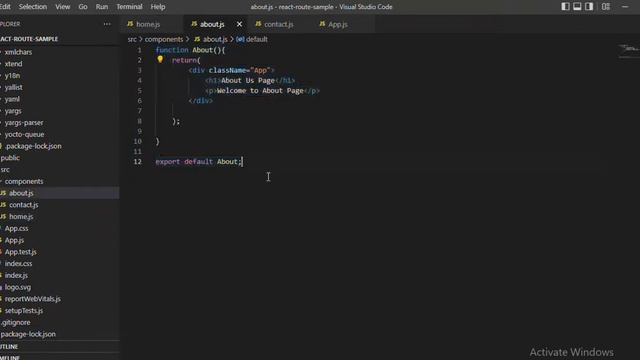Click the default symbol icon in breadcrumb
The width and height of the screenshot is (640, 360).
tap(240, 39)
